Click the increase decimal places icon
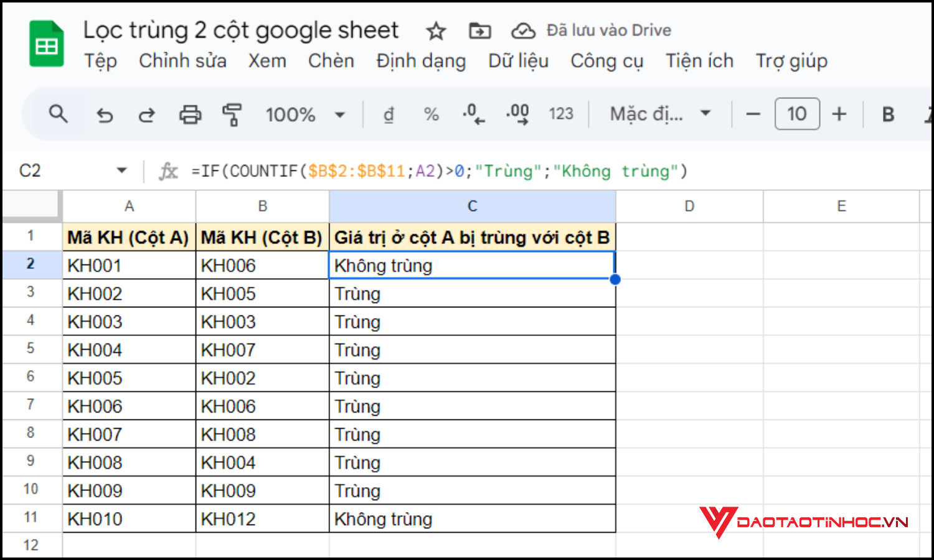Image resolution: width=934 pixels, height=560 pixels. click(516, 114)
